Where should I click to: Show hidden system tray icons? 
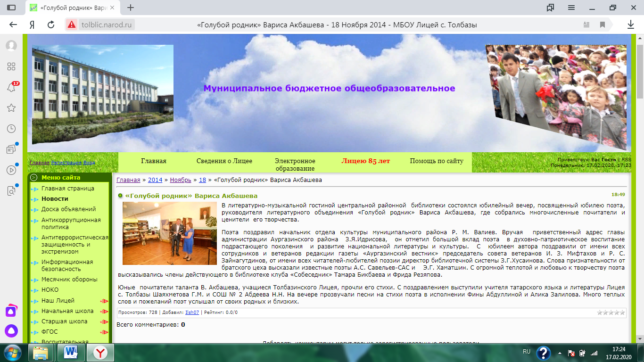(x=560, y=352)
